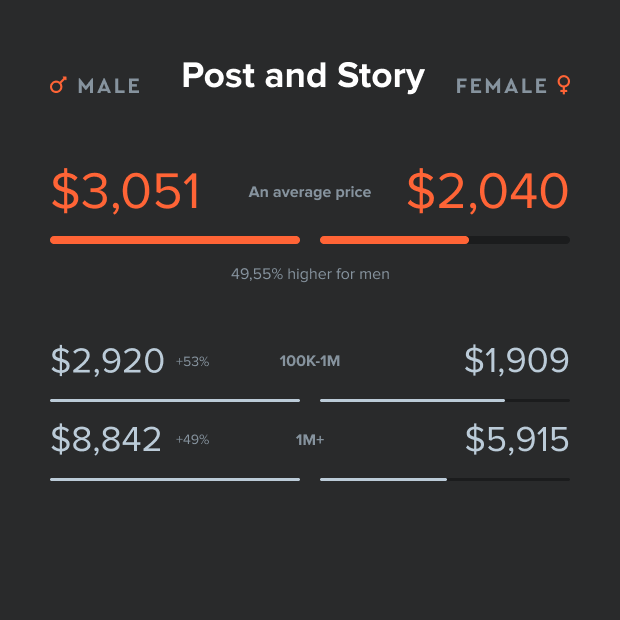This screenshot has width=620, height=620.
Task: Click the +49% difference badge
Action: (192, 440)
